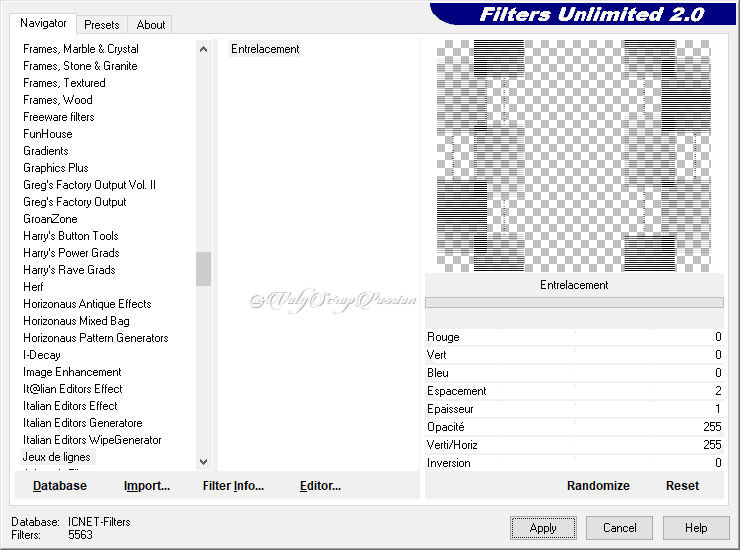Click the Vert slider

click(574, 355)
